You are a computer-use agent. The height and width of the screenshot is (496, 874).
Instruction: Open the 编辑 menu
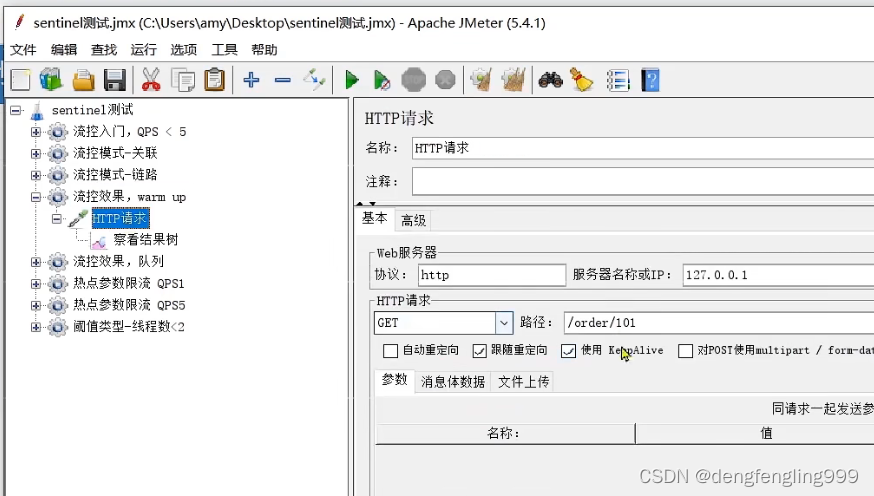[64, 50]
